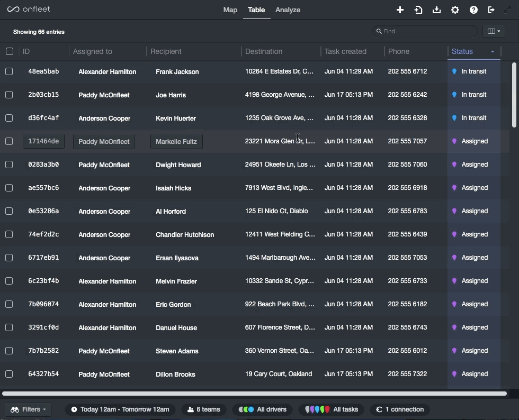Check the box for task d36fc4af

click(x=10, y=118)
